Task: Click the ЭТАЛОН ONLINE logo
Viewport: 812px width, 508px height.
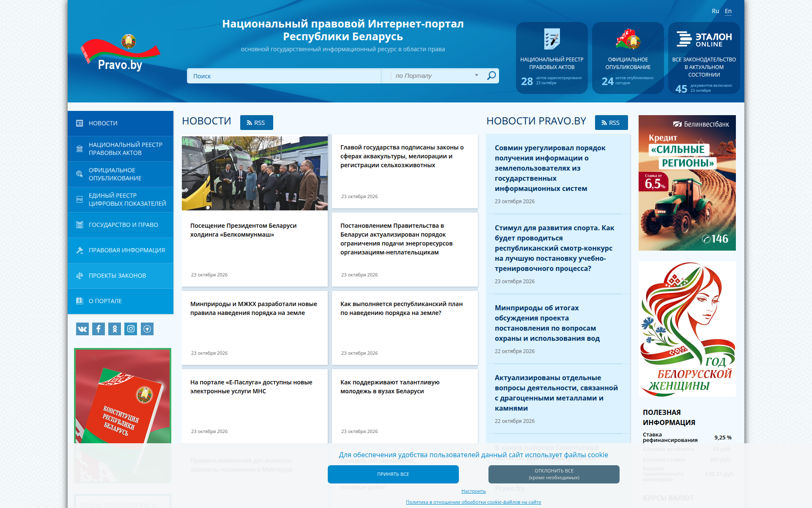Action: tap(704, 39)
